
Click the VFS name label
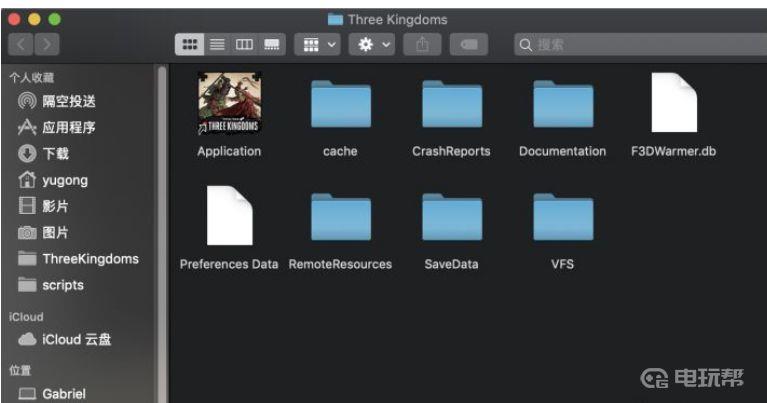[x=563, y=265]
